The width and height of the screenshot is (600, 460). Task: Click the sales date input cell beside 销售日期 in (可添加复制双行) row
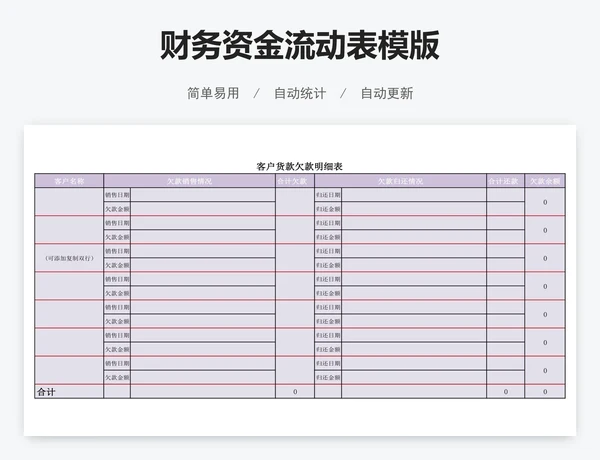click(203, 251)
